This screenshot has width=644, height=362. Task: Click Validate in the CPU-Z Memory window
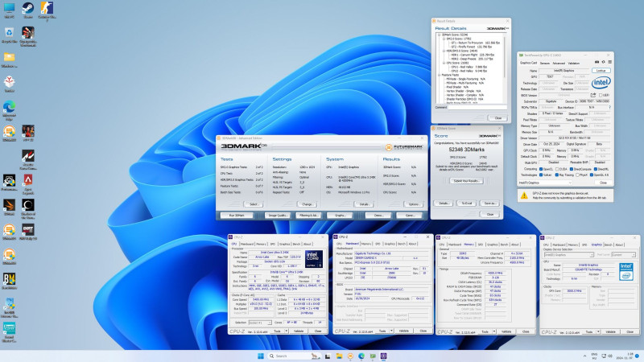coord(506,331)
